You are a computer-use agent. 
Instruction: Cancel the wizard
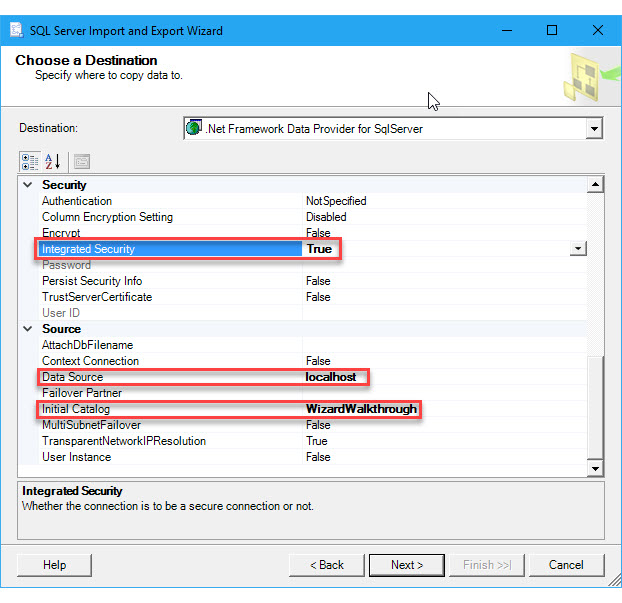566,565
